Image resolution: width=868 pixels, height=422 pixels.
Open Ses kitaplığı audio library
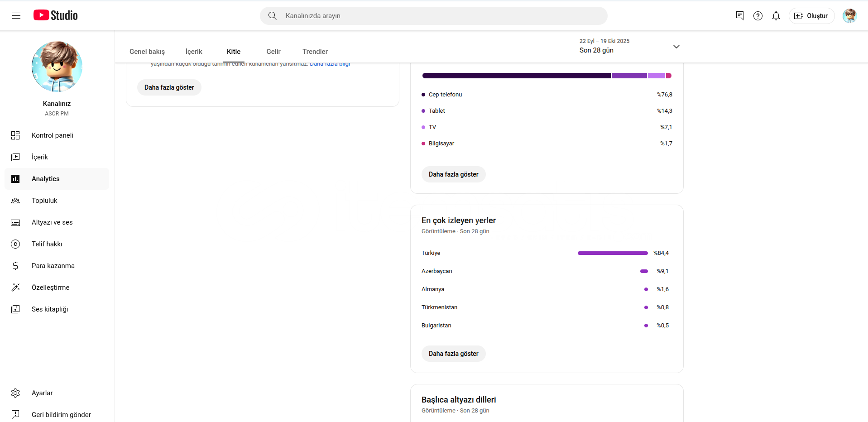(49, 309)
